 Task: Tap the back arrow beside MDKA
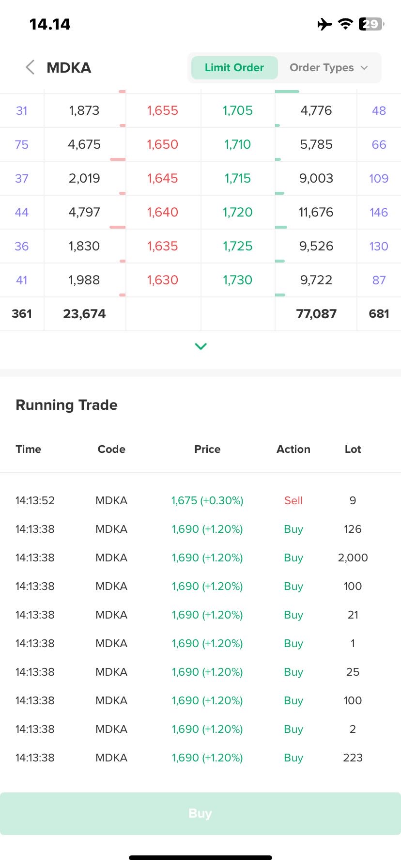pyautogui.click(x=30, y=67)
